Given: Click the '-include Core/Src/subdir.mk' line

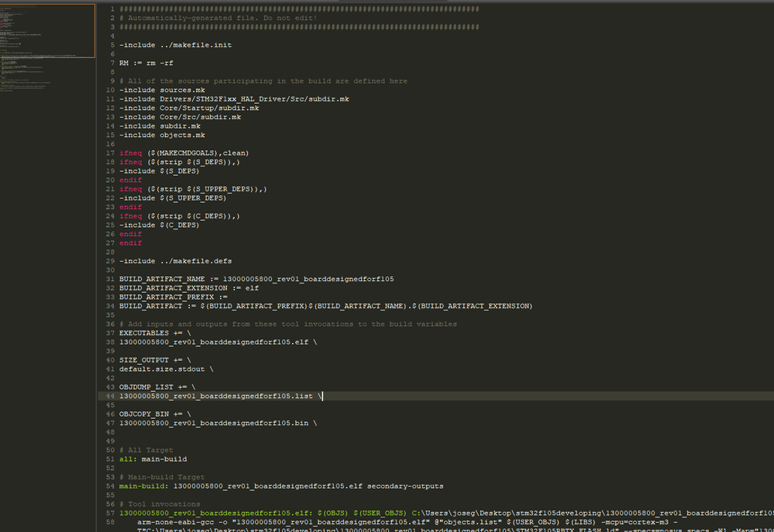Looking at the screenshot, I should pos(181,117).
